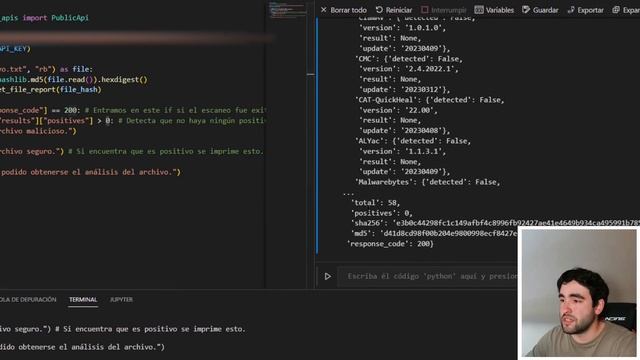Image resolution: width=640 pixels, height=360 pixels.
Task: Click the 'positives': 0 output line
Action: tap(381, 213)
